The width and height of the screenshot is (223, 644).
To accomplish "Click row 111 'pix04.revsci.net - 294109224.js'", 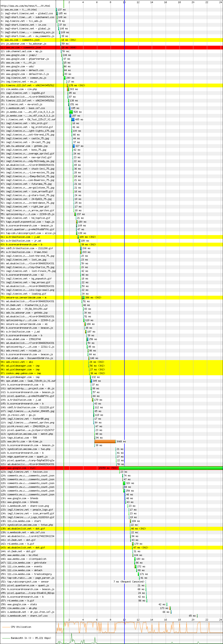I will click(x=111, y=427).
